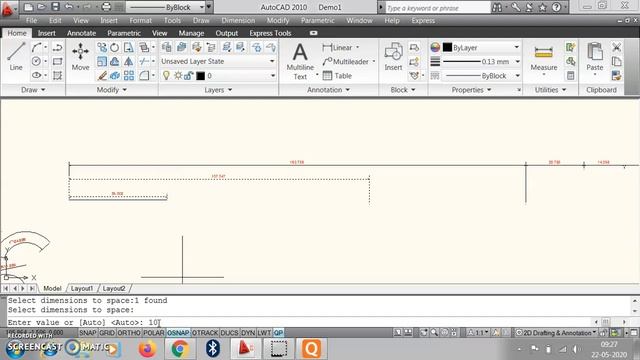Open the Format menu
640x360 pixels.
(x=140, y=20)
